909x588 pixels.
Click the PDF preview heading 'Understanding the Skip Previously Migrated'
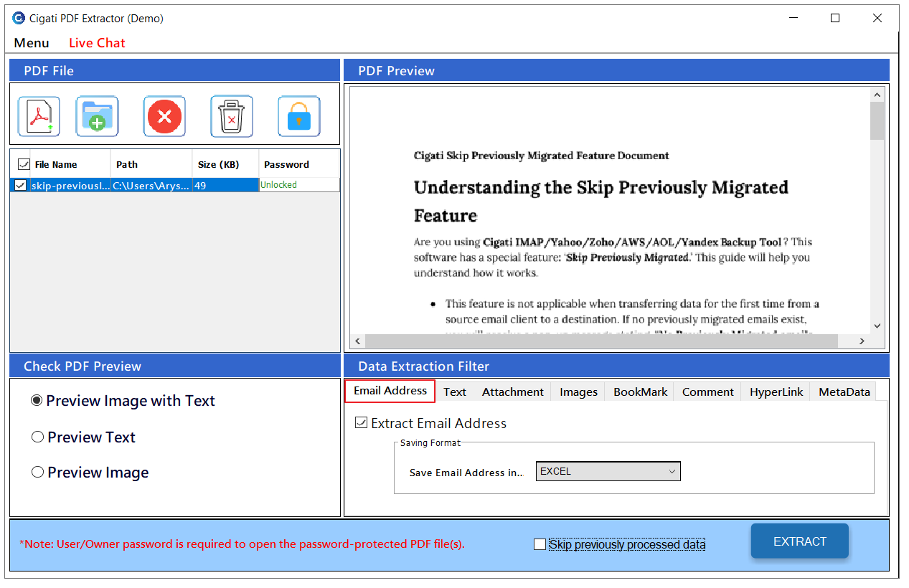(601, 188)
